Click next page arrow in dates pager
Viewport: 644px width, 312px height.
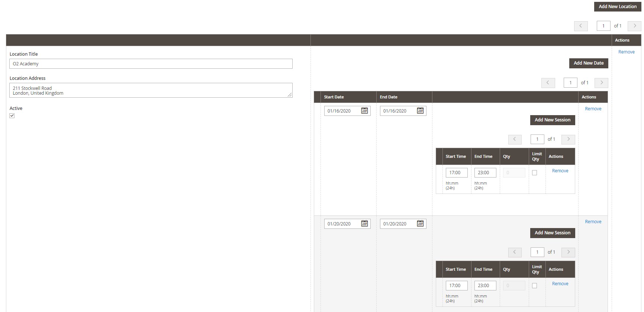point(601,83)
